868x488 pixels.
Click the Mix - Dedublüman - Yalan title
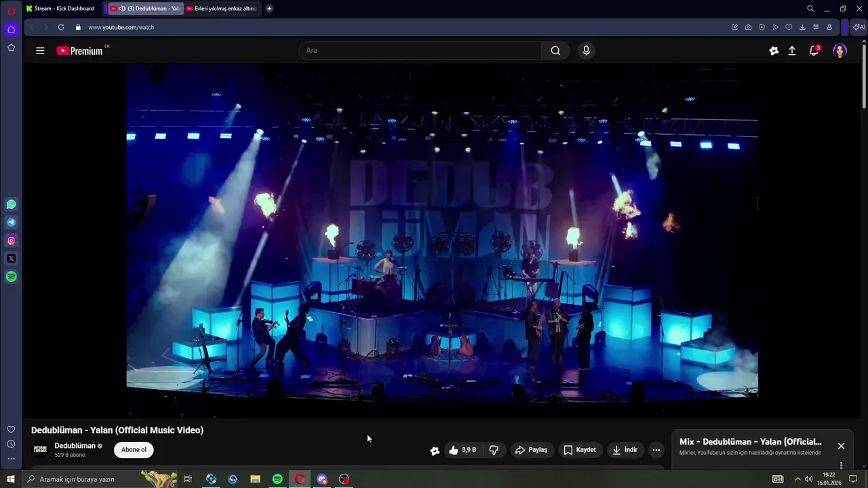point(750,442)
